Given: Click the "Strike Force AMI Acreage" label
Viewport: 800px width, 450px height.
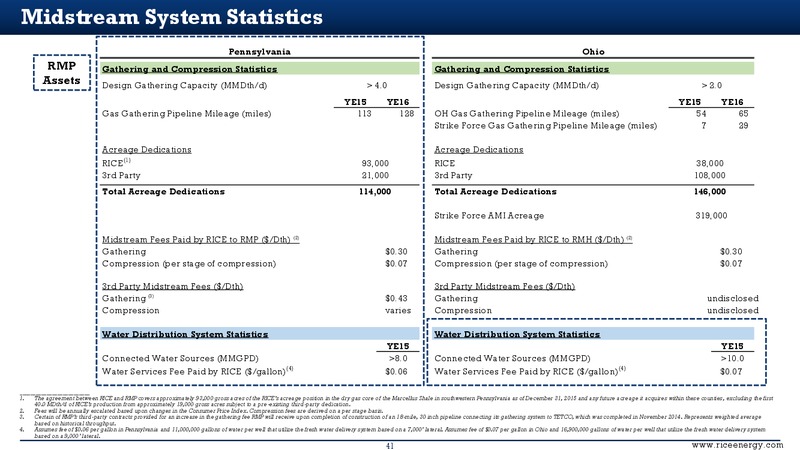Looking at the screenshot, I should point(489,215).
